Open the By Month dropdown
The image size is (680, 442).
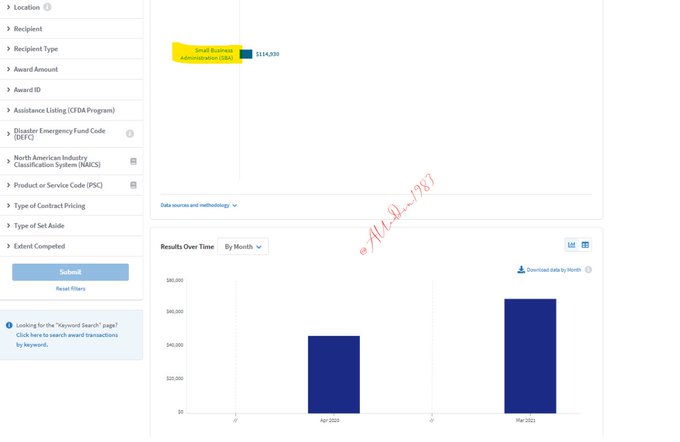pos(243,246)
